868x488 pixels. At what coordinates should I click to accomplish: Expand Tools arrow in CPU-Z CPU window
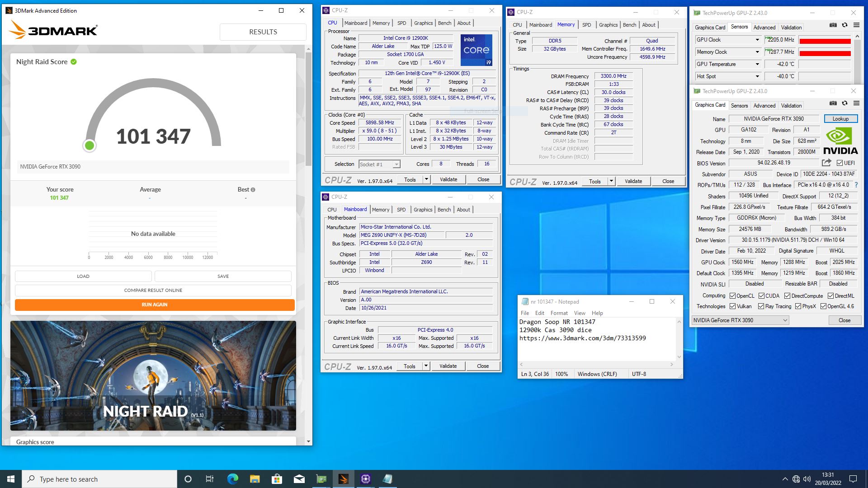pyautogui.click(x=426, y=179)
